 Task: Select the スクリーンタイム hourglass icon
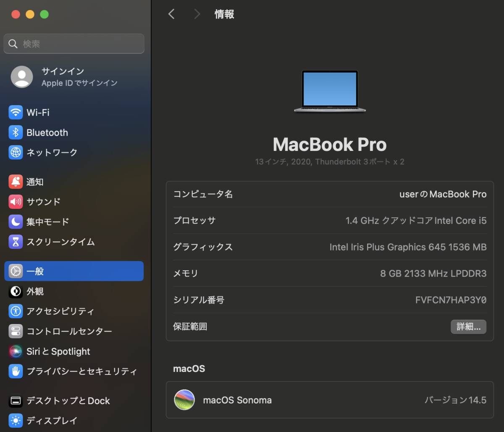click(x=16, y=242)
